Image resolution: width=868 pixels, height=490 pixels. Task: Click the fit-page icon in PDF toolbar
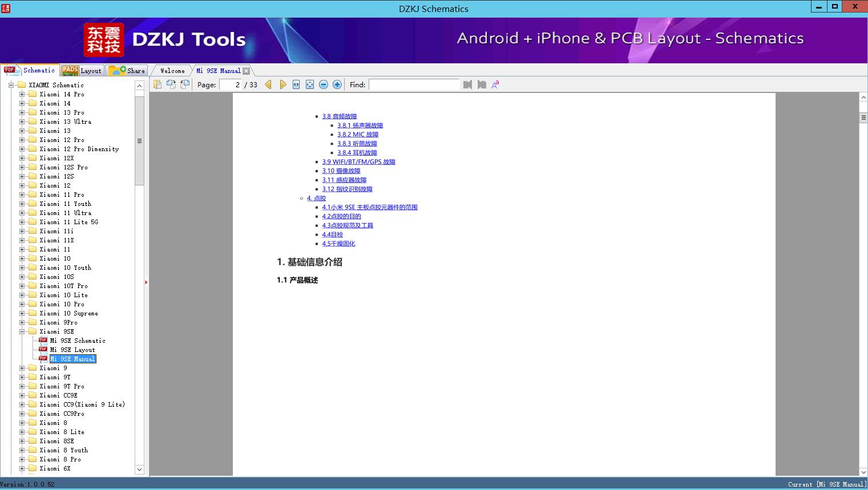point(310,84)
